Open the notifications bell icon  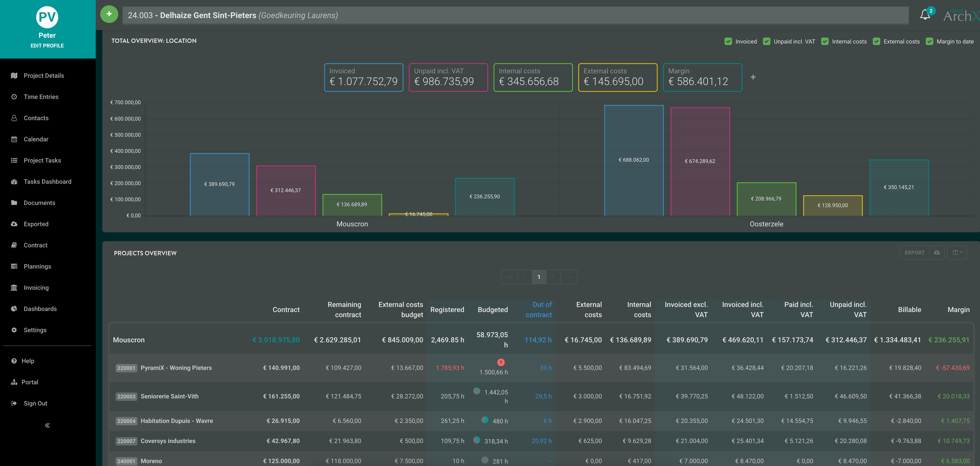[925, 15]
